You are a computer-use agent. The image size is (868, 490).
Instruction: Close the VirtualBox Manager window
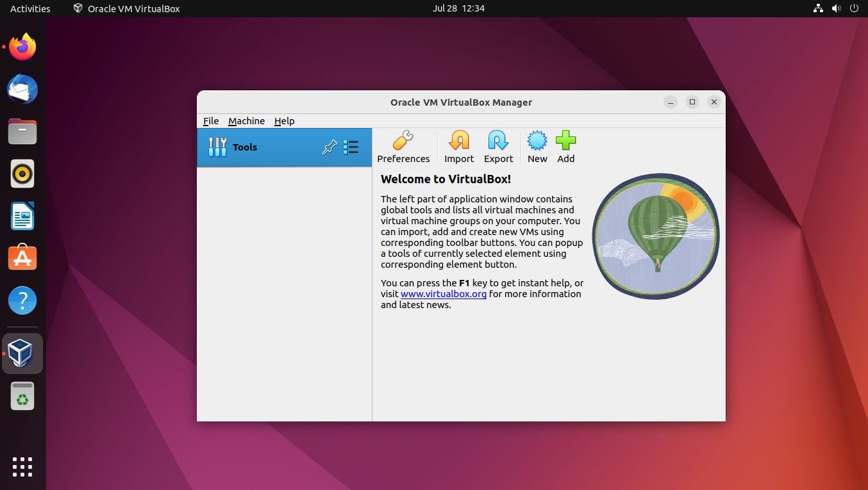[714, 102]
